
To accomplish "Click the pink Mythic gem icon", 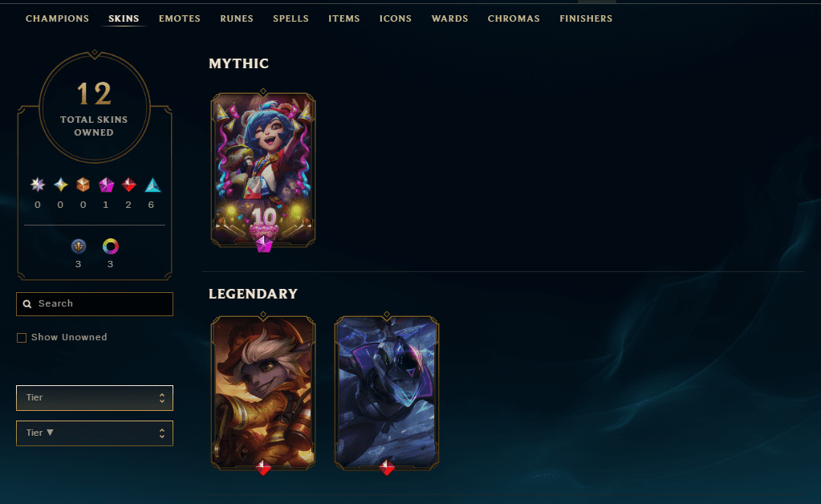I will [x=106, y=185].
